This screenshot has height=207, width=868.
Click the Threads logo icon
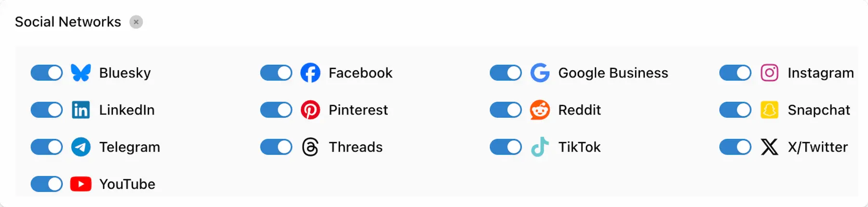click(310, 147)
